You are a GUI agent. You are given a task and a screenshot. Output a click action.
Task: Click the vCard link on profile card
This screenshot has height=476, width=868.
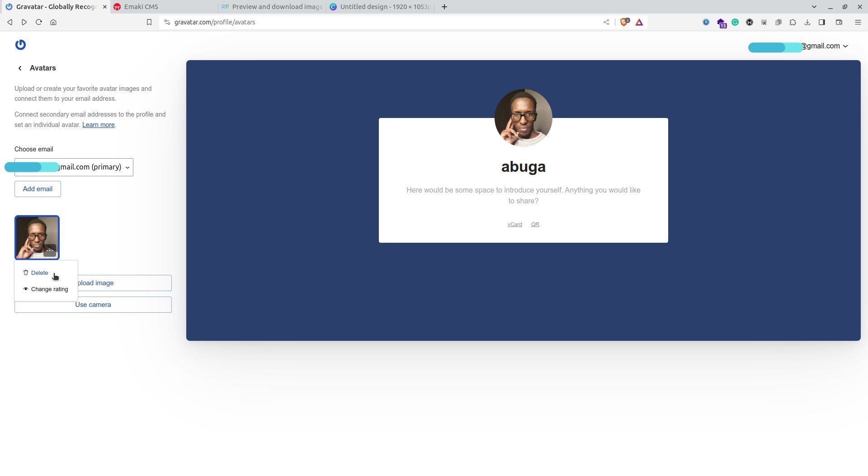(x=514, y=225)
